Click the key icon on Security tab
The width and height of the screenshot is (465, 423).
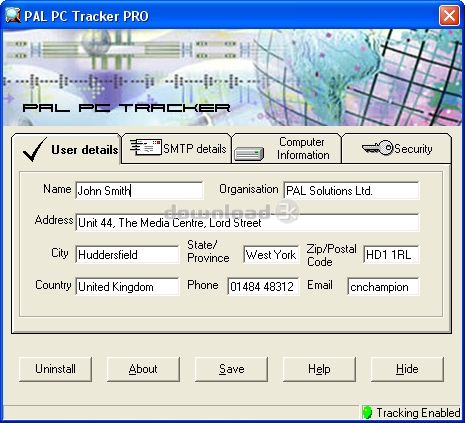coord(377,148)
